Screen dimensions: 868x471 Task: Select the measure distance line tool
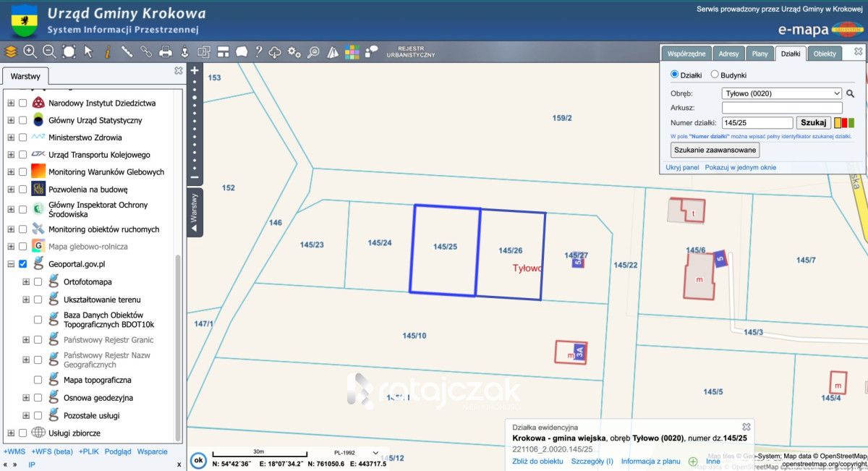point(127,51)
